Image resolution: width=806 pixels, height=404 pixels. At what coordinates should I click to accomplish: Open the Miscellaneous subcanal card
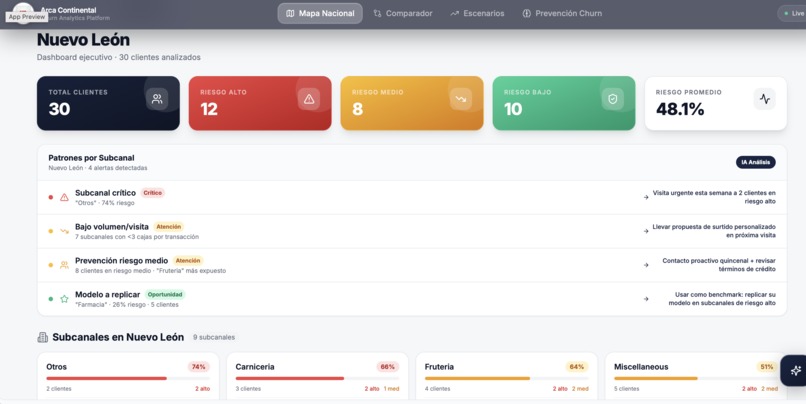(695, 376)
